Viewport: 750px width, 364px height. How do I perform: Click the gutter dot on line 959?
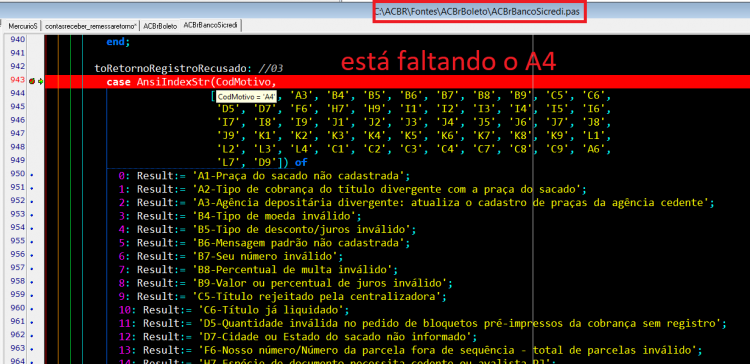(32, 295)
